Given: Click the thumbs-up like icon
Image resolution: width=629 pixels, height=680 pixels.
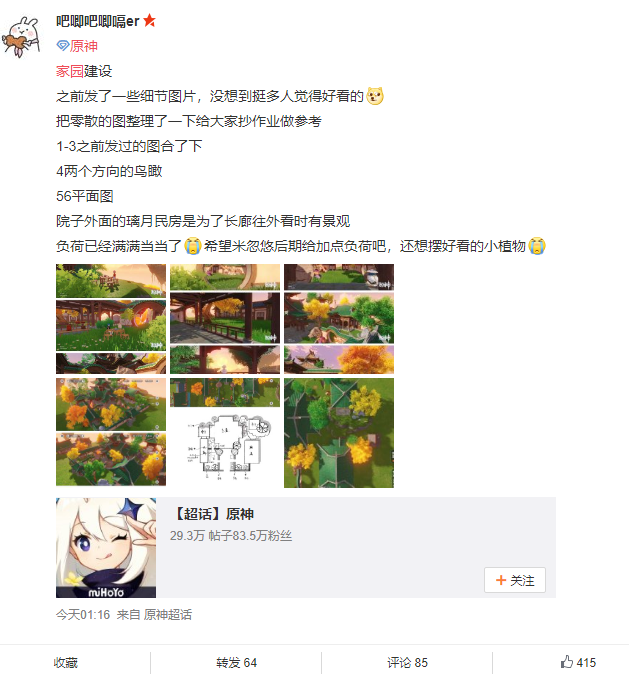Looking at the screenshot, I should (567, 662).
